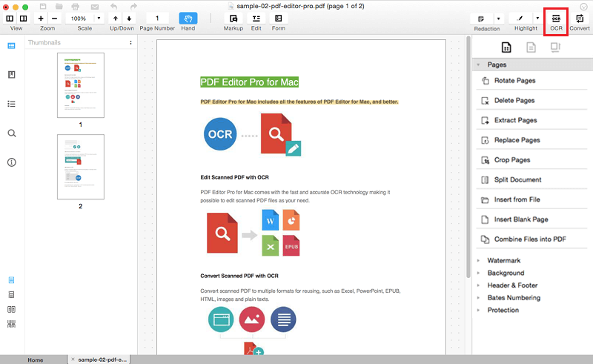Click Replace Pages

coord(531,140)
